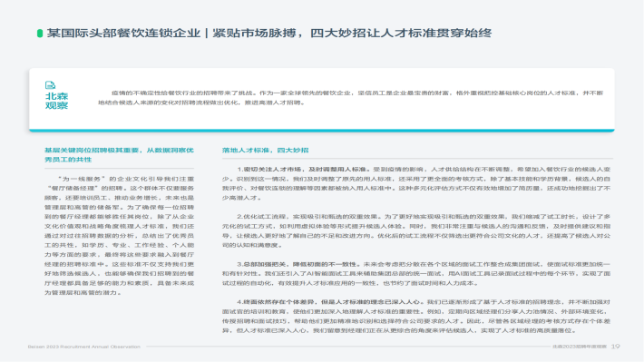The height and width of the screenshot is (362, 644).
Task: Click page number 19
Action: click(615, 347)
